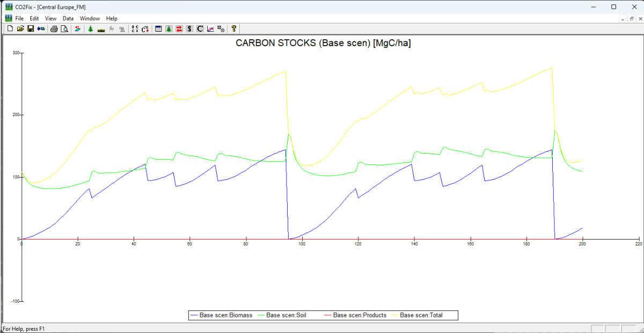This screenshot has width=644, height=333.
Task: Click the Base scen:Total legend entry
Action: [417, 315]
